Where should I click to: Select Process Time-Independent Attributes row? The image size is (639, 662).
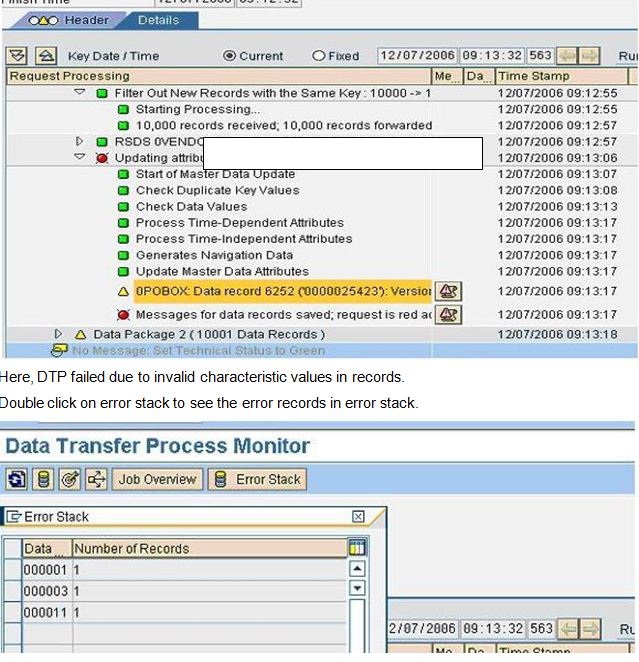coord(244,239)
